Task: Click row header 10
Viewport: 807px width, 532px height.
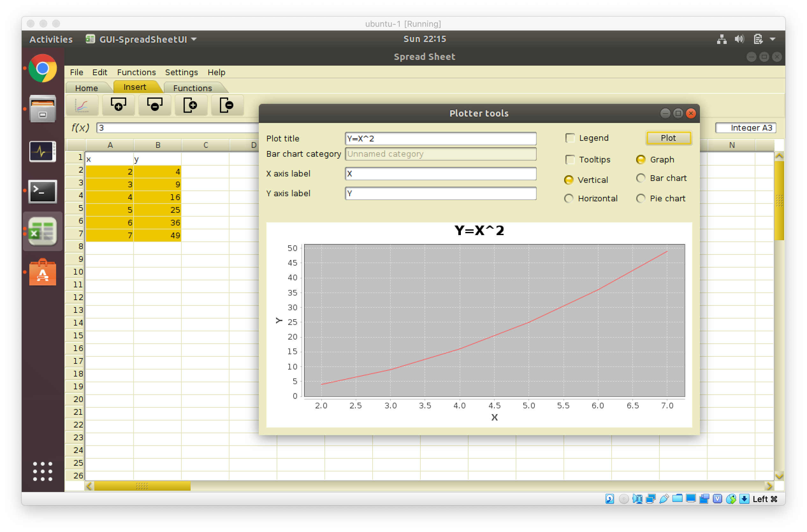Action: tap(75, 272)
